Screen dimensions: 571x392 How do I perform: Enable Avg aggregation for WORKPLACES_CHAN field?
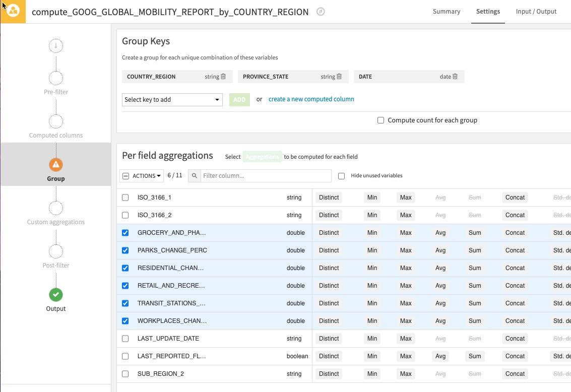pos(440,321)
